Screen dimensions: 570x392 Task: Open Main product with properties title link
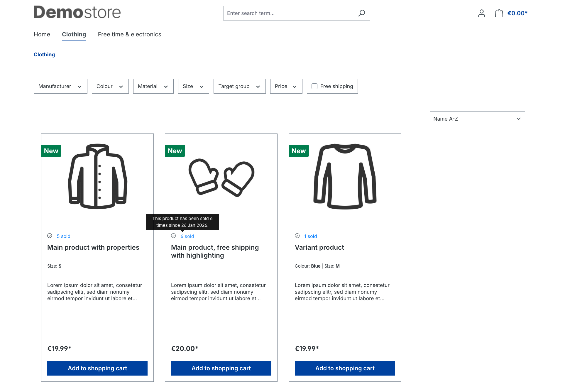click(93, 248)
